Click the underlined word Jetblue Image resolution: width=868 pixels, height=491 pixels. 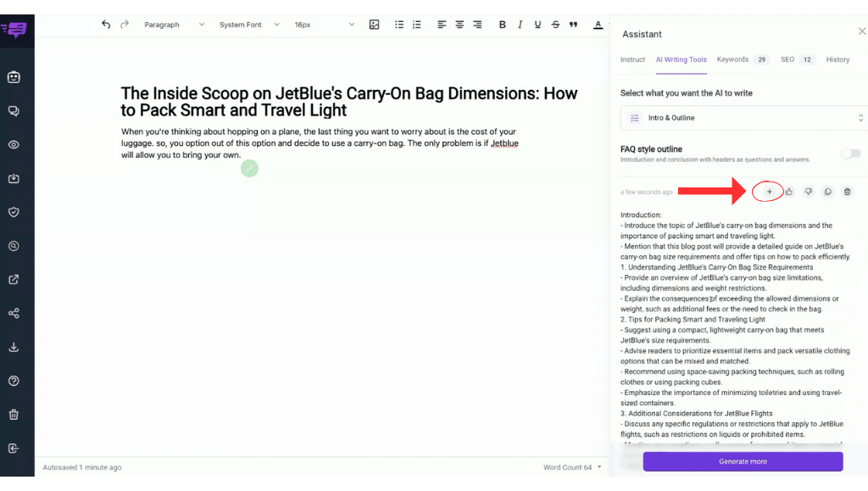pos(504,143)
